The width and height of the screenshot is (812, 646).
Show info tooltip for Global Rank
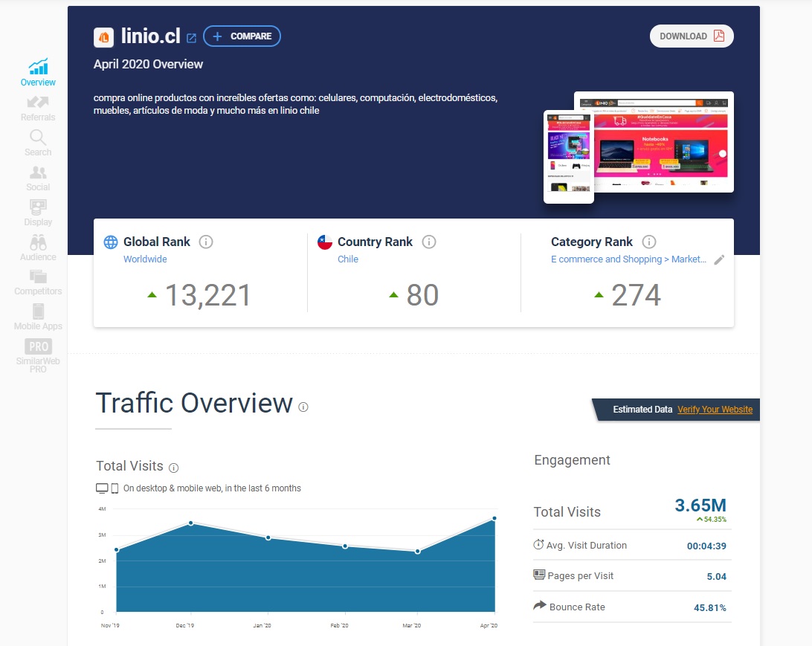pyautogui.click(x=205, y=242)
